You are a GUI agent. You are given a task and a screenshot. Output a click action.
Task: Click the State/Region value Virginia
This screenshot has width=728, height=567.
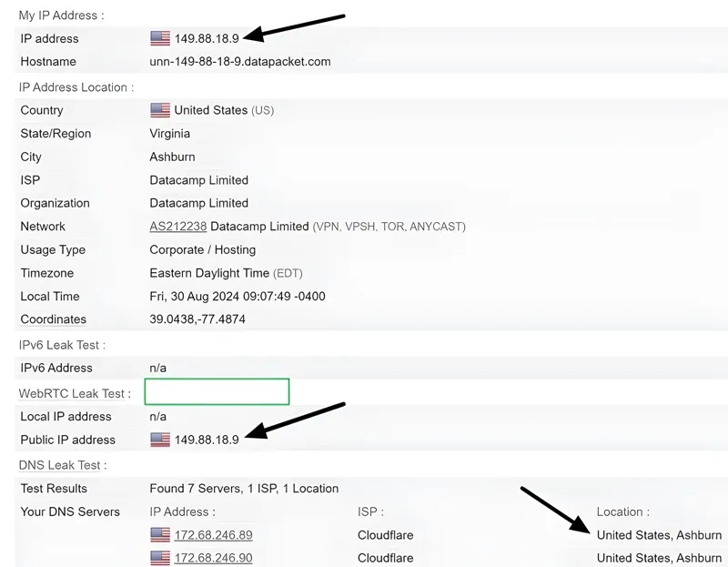pos(169,134)
